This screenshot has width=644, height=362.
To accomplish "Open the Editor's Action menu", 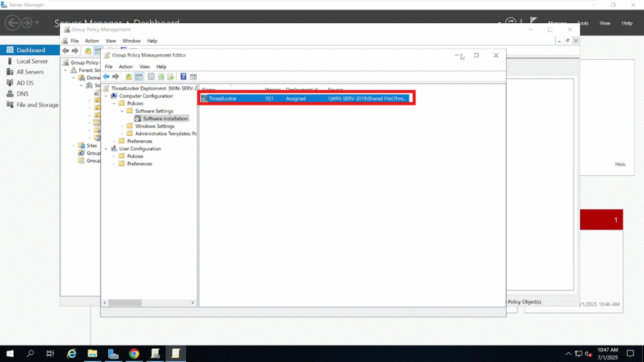I will click(126, 67).
